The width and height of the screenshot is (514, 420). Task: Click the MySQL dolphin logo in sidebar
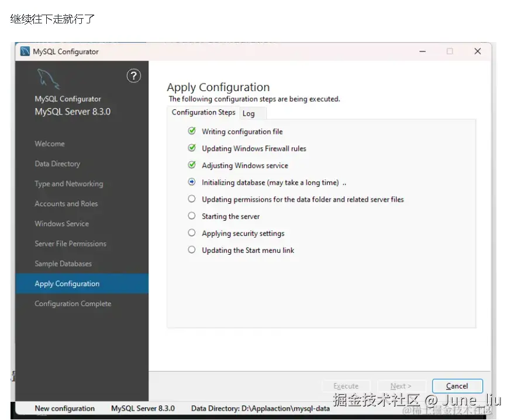click(x=48, y=79)
